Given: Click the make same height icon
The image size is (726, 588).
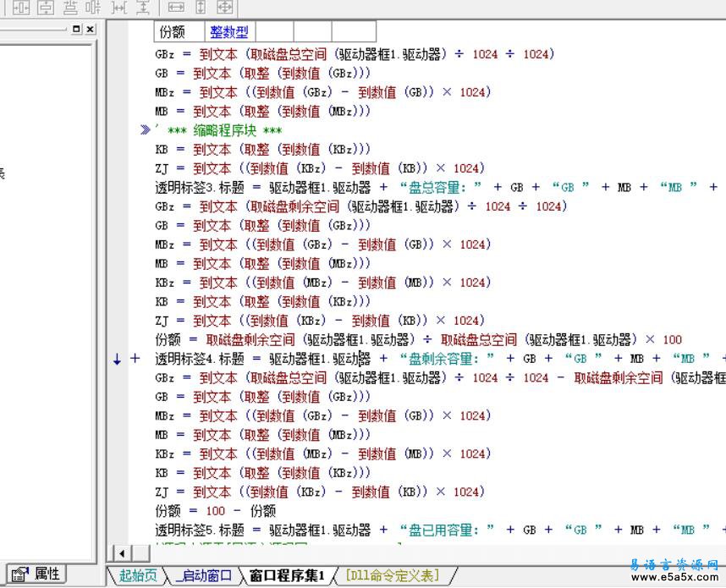Looking at the screenshot, I should coord(201,8).
